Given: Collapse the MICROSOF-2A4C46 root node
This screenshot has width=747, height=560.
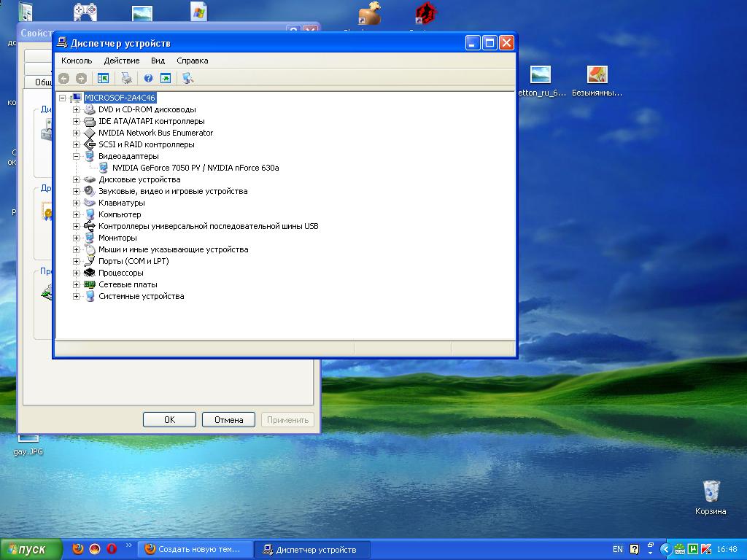Looking at the screenshot, I should tap(63, 98).
